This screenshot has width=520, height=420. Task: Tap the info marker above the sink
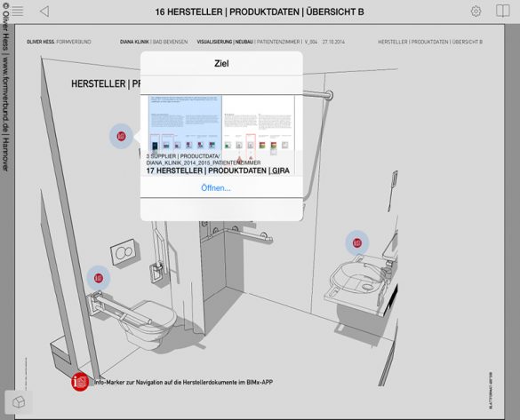coord(356,242)
